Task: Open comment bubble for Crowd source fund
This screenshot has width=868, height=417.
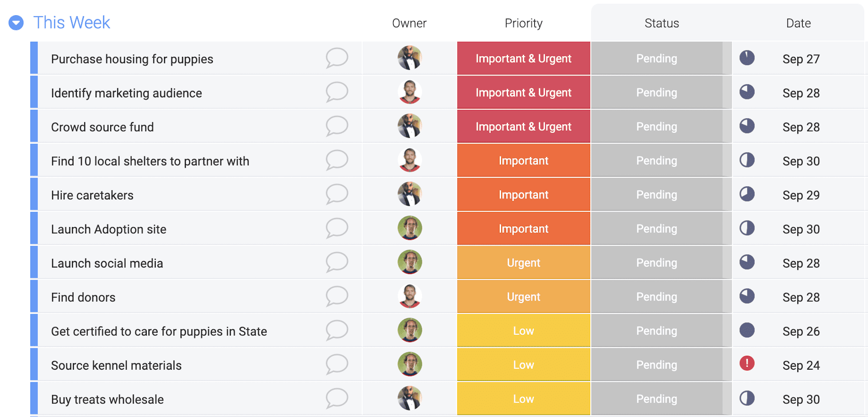Action: pos(337,126)
